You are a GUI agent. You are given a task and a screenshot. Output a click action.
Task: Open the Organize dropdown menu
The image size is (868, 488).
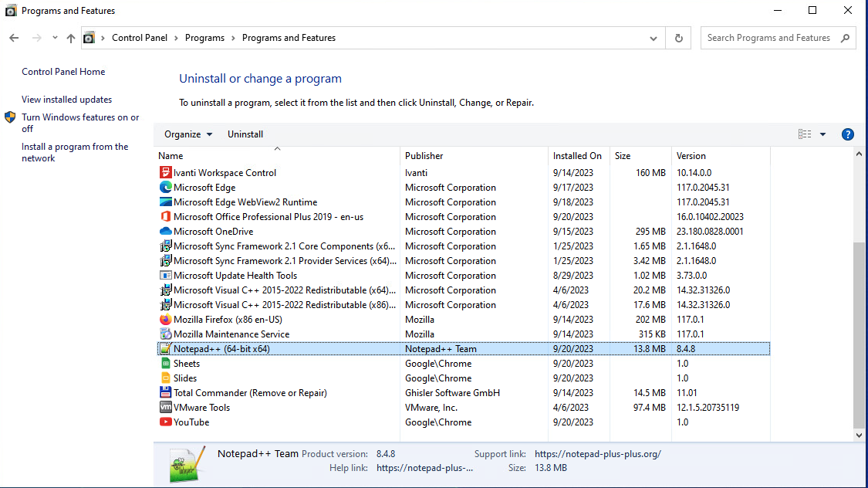(x=188, y=134)
